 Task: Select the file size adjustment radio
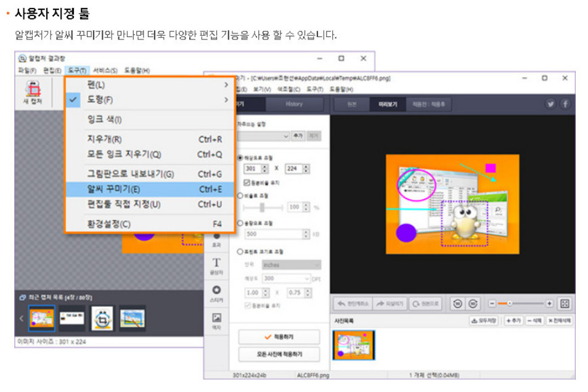240,223
